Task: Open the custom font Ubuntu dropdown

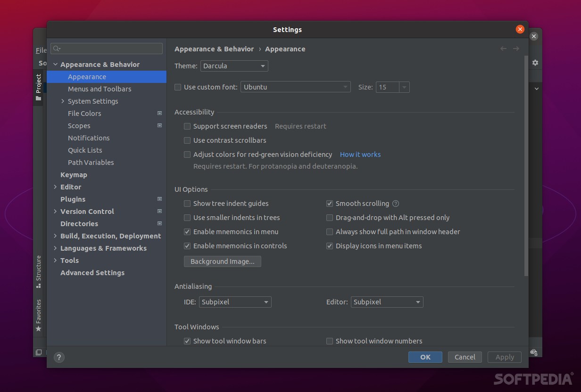Action: [296, 87]
